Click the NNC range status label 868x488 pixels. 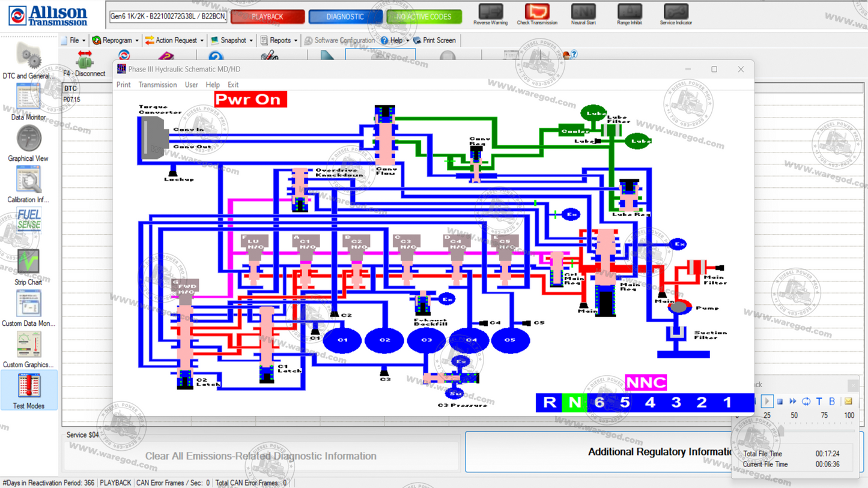(x=646, y=382)
